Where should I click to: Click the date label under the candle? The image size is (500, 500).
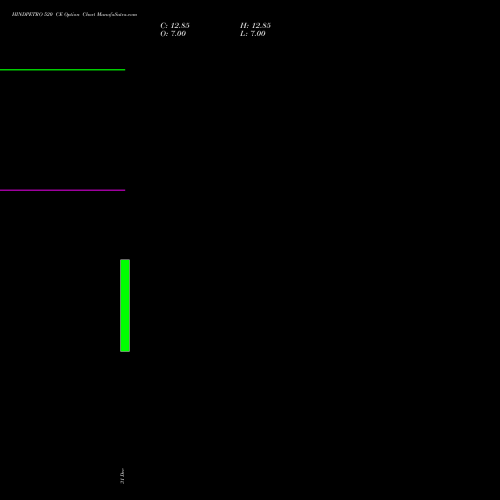click(x=122, y=476)
